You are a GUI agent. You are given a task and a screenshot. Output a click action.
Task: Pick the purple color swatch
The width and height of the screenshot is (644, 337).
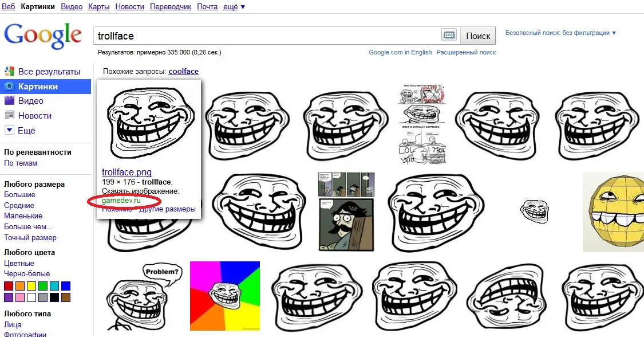9,297
